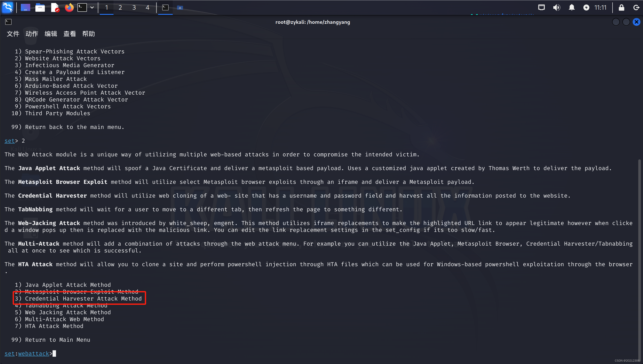This screenshot has height=364, width=643.
Task: Switch to workspace 3
Action: click(134, 8)
